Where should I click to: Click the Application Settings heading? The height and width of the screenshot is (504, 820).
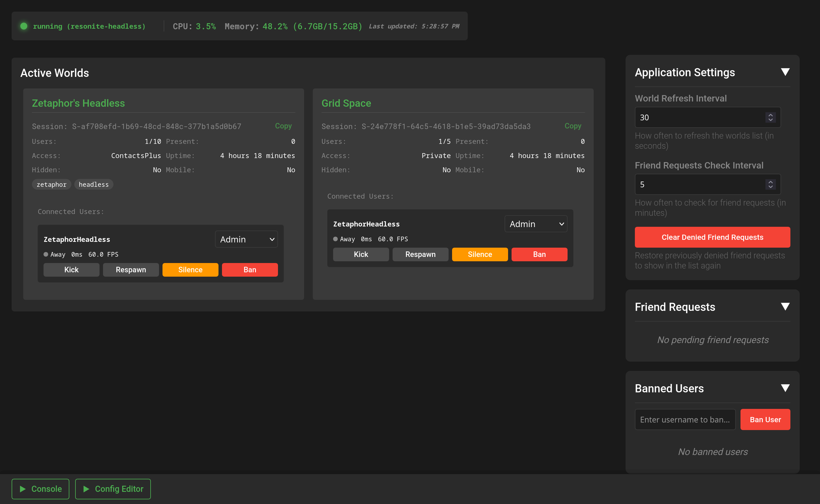pos(684,72)
